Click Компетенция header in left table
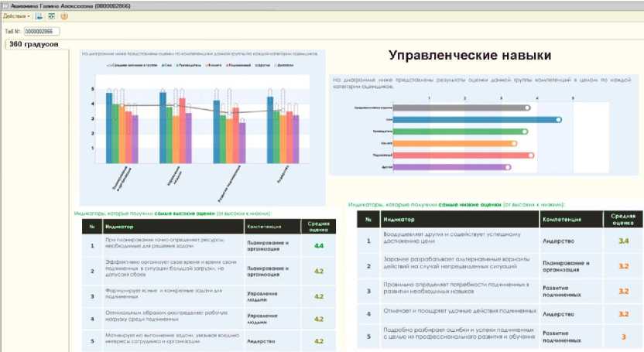The width and height of the screenshot is (644, 352). (265, 227)
